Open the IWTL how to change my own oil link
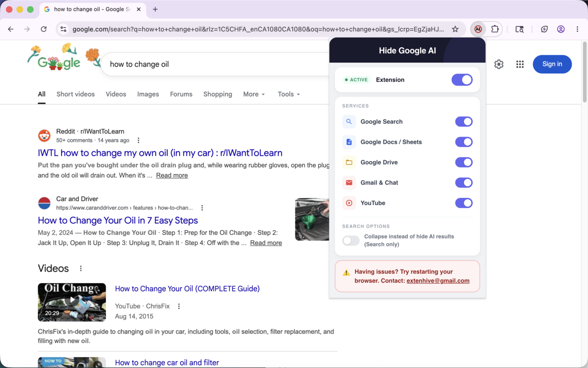Screen dimensions: 588x368 160,153
